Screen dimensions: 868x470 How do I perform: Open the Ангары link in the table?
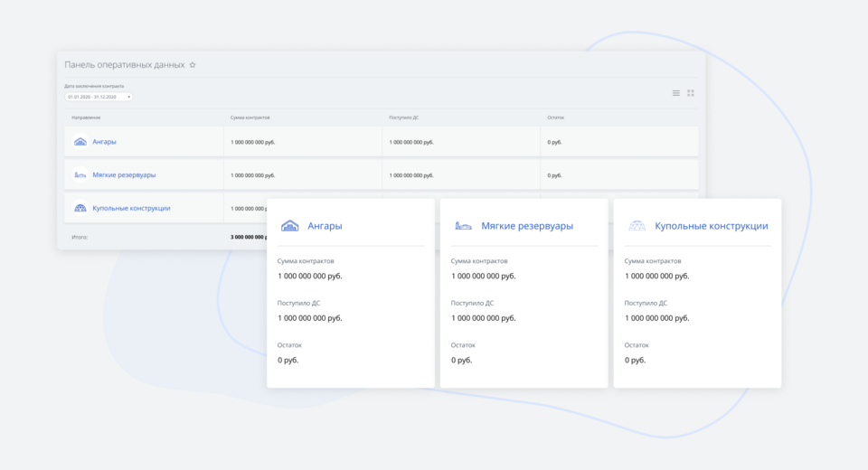(x=104, y=142)
